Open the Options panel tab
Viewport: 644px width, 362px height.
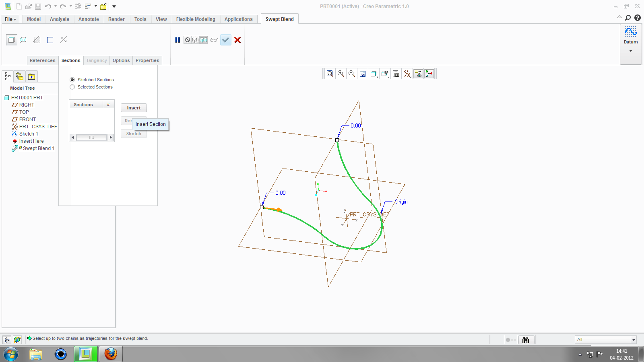click(x=121, y=60)
